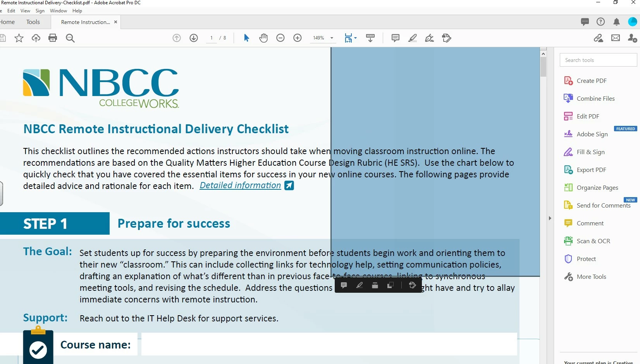The height and width of the screenshot is (364, 640).
Task: Open the Help menu
Action: [77, 11]
